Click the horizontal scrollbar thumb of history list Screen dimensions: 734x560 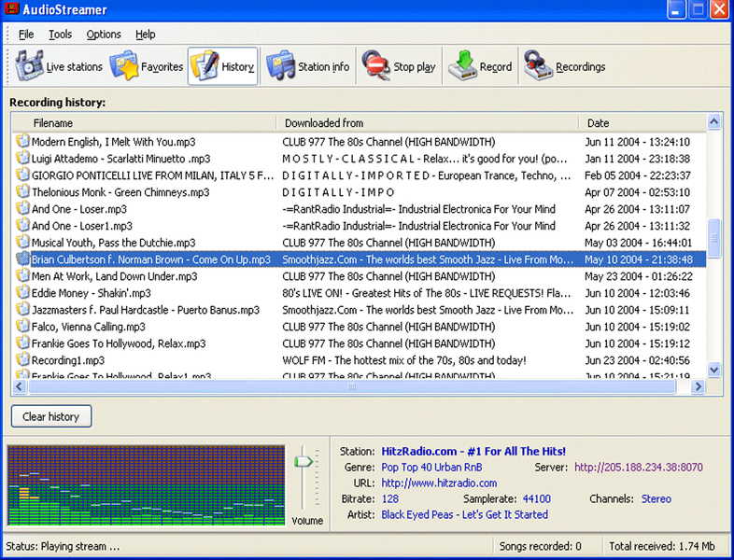tap(352, 386)
